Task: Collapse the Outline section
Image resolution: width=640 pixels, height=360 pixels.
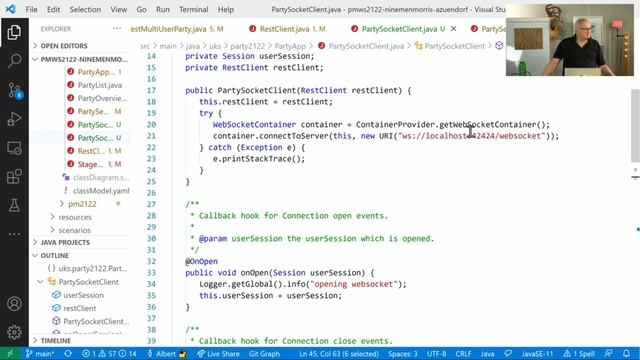Action: coord(55,256)
